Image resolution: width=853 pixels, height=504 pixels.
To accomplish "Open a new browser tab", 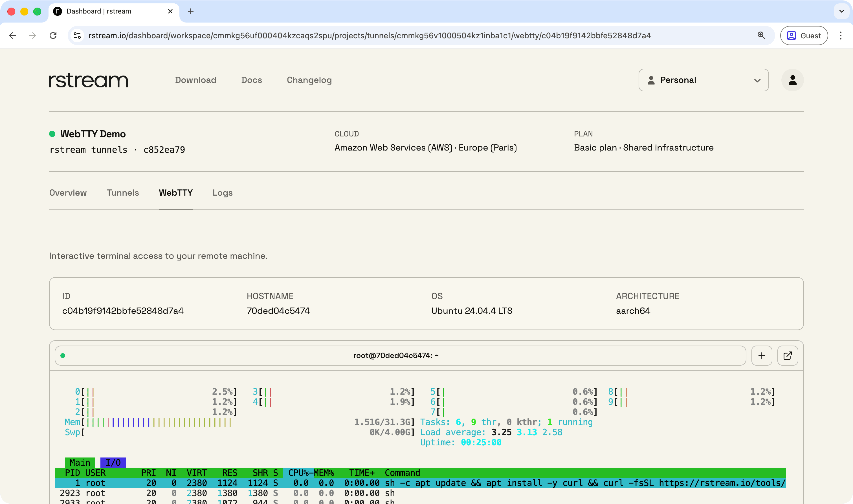I will [x=191, y=11].
